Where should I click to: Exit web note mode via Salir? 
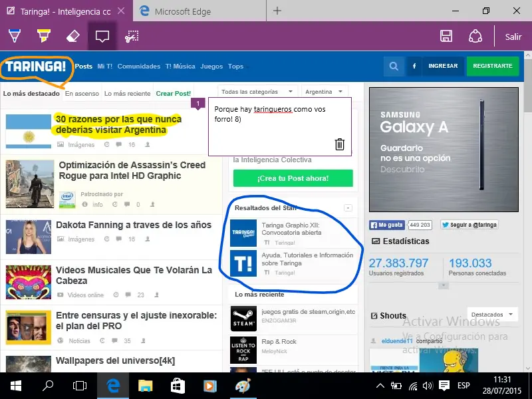pyautogui.click(x=513, y=37)
